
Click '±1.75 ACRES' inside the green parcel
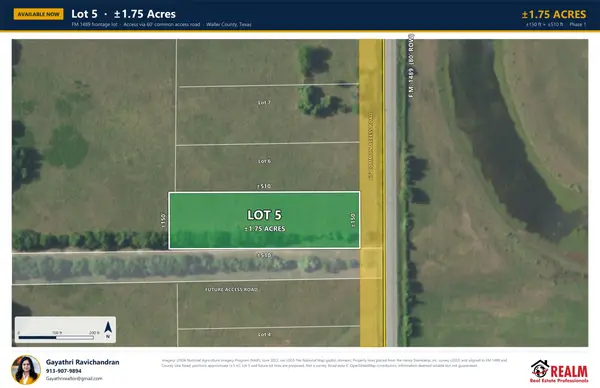(x=265, y=229)
